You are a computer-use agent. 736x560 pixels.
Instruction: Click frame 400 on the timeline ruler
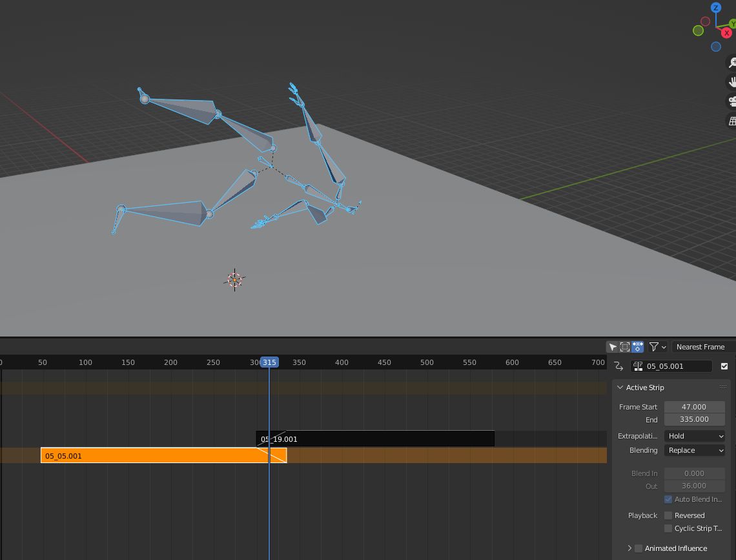pos(342,362)
